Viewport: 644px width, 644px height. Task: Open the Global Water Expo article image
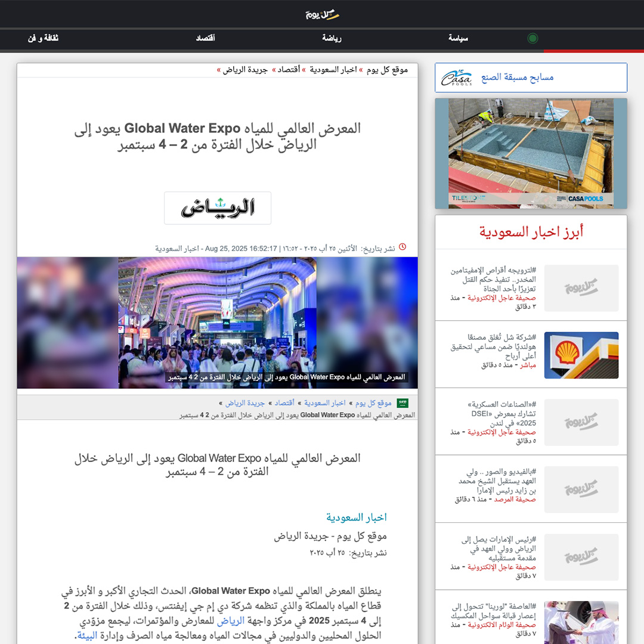(217, 323)
